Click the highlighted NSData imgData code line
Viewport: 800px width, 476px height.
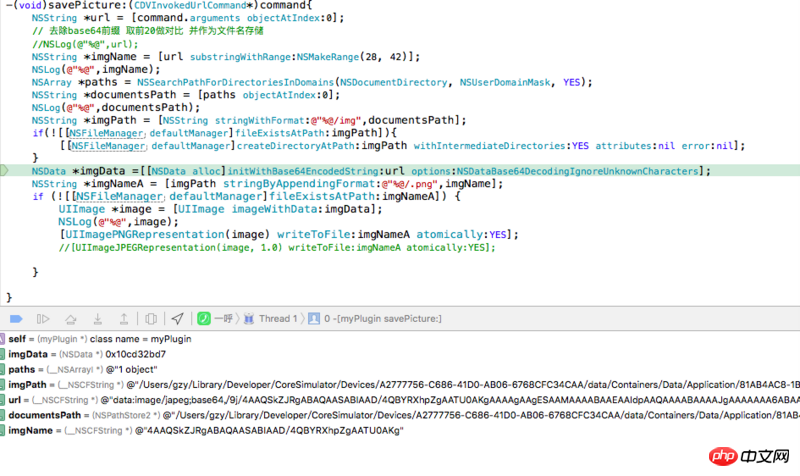[x=370, y=171]
